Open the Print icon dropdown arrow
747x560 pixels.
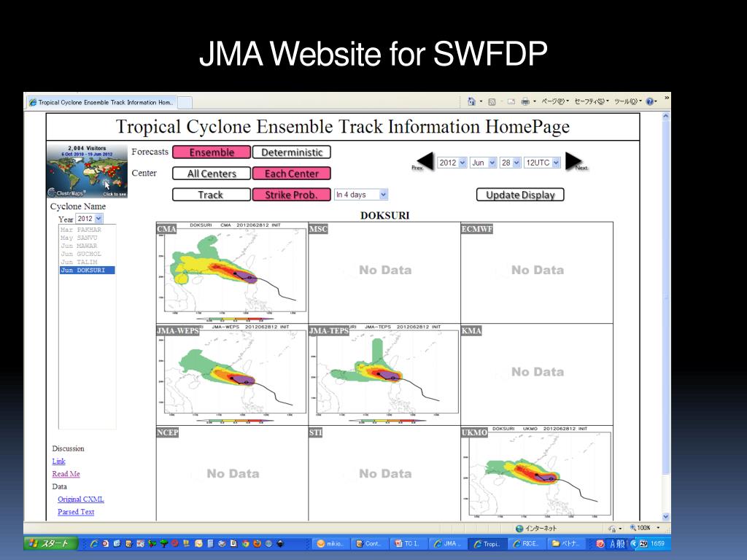[535, 101]
